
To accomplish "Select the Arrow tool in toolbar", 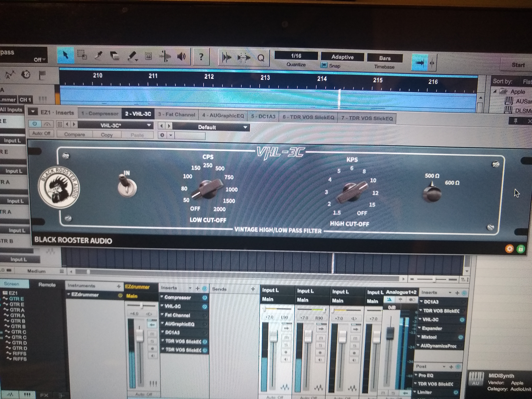I will (65, 55).
